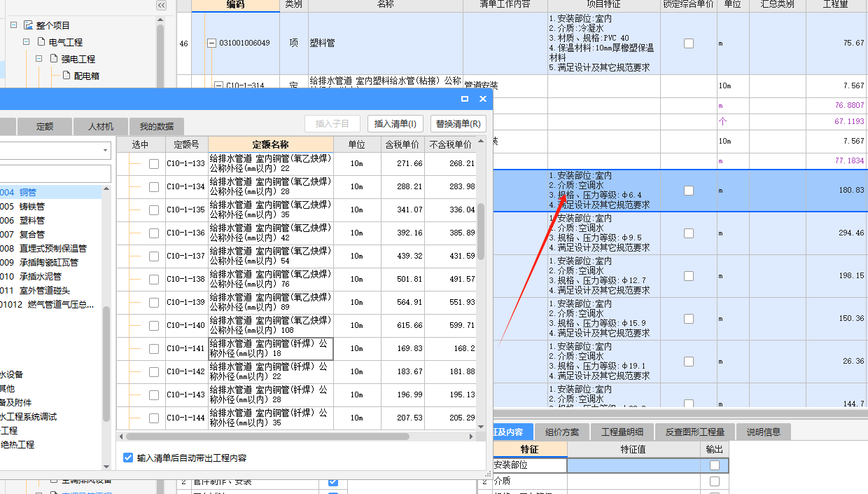Click the dialog table scroll-down arrow
The height and width of the screenshot is (494, 868).
(x=481, y=426)
